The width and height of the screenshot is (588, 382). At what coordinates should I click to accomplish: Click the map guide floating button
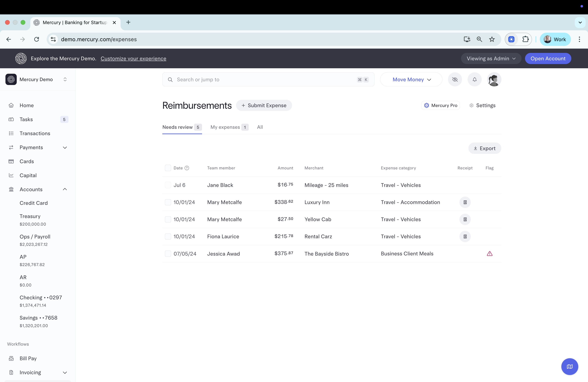pos(570,366)
